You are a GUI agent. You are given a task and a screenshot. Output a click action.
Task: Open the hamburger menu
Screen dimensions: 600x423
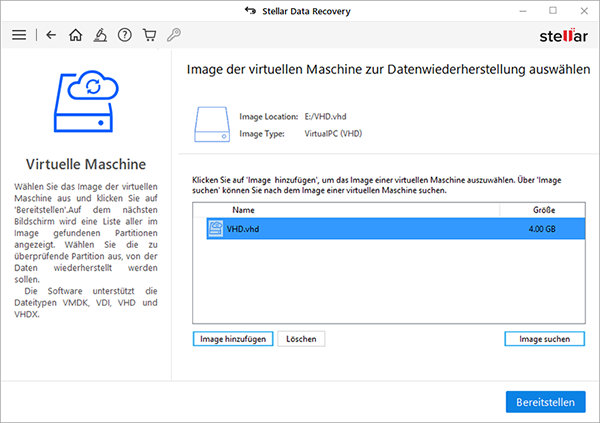(x=19, y=35)
